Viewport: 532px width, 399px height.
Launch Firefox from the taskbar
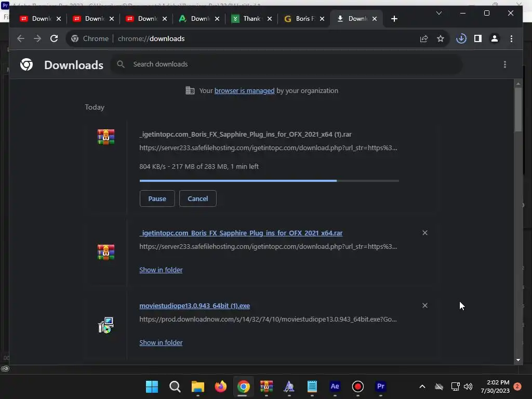220,387
